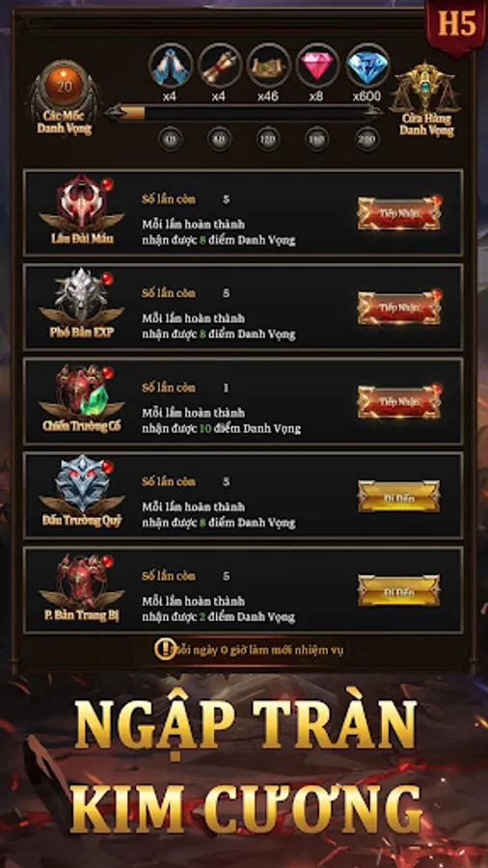
Task: Click the 40 milestone marker on progress bar
Action: (171, 139)
